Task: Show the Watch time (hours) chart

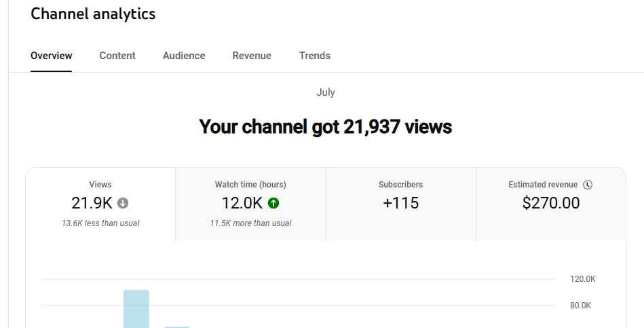Action: click(x=250, y=185)
